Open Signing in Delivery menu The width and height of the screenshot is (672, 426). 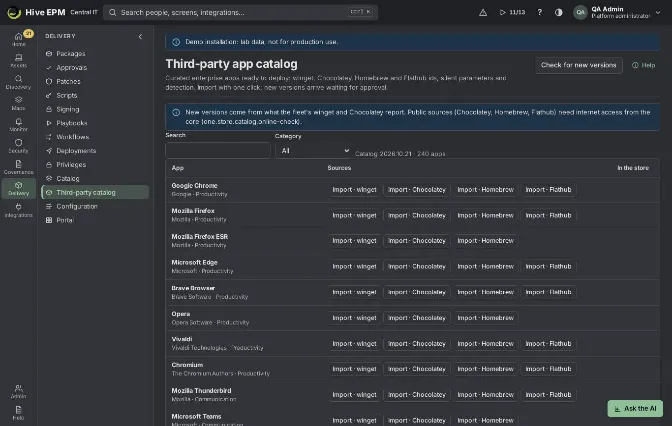point(95,109)
